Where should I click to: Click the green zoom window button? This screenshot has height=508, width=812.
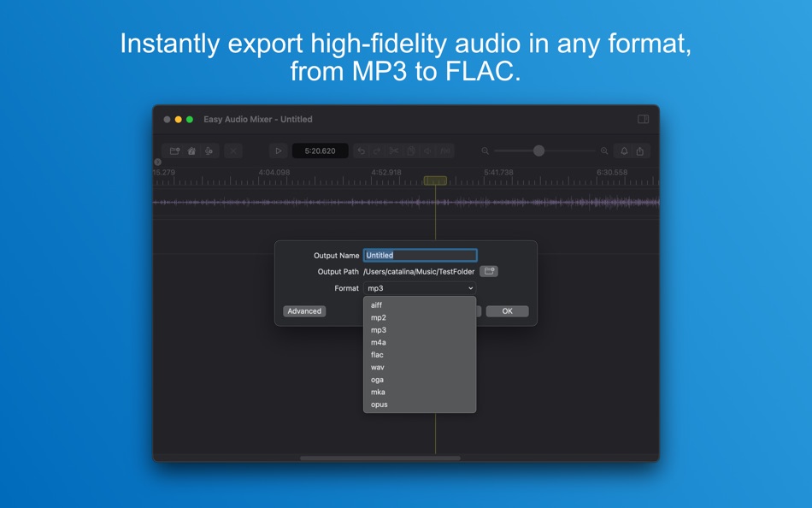(x=190, y=119)
